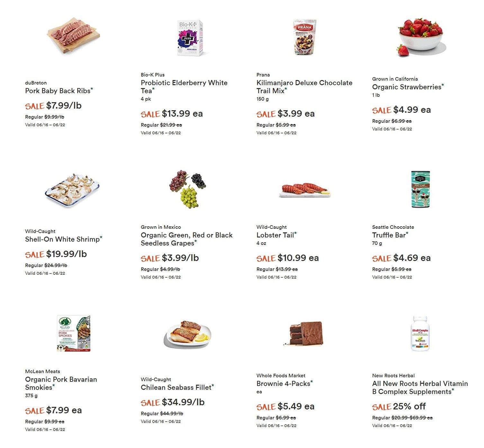Open the Truffle Bar product title
484x448 pixels.
tap(389, 235)
